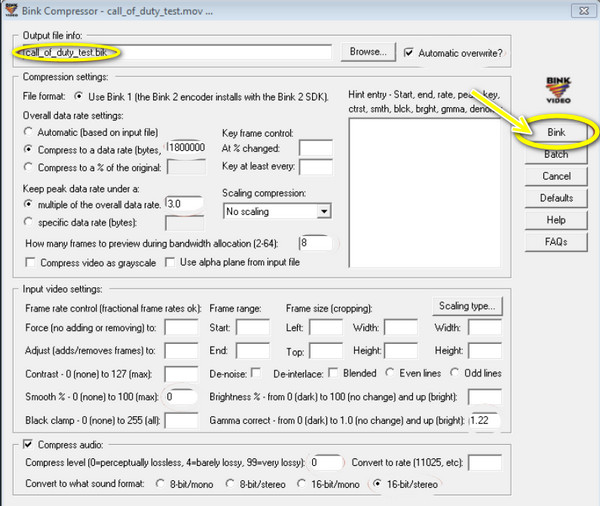Click the Contrast value field
Viewport: 600px width, 506px height.
pos(181,374)
